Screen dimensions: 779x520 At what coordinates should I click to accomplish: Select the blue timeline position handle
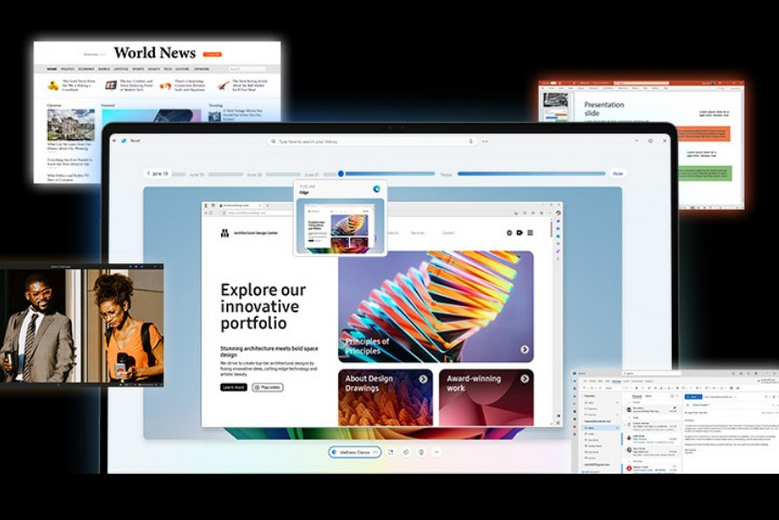(x=341, y=173)
